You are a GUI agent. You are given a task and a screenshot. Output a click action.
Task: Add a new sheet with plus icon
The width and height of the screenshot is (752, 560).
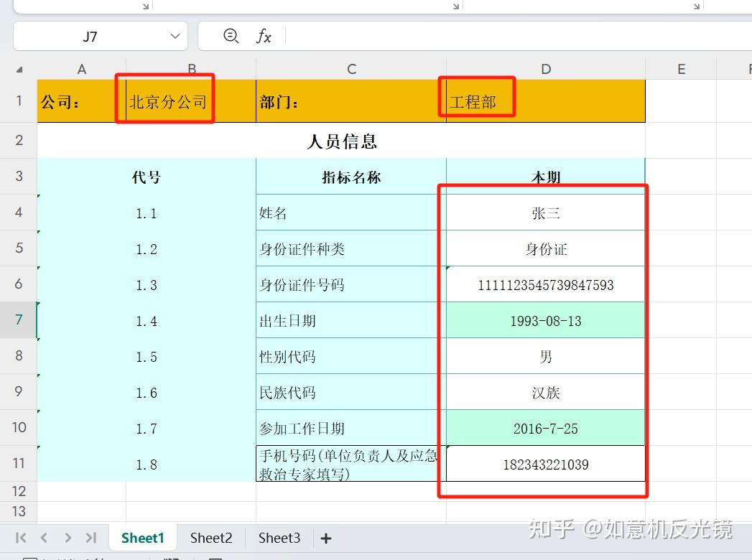click(x=326, y=538)
